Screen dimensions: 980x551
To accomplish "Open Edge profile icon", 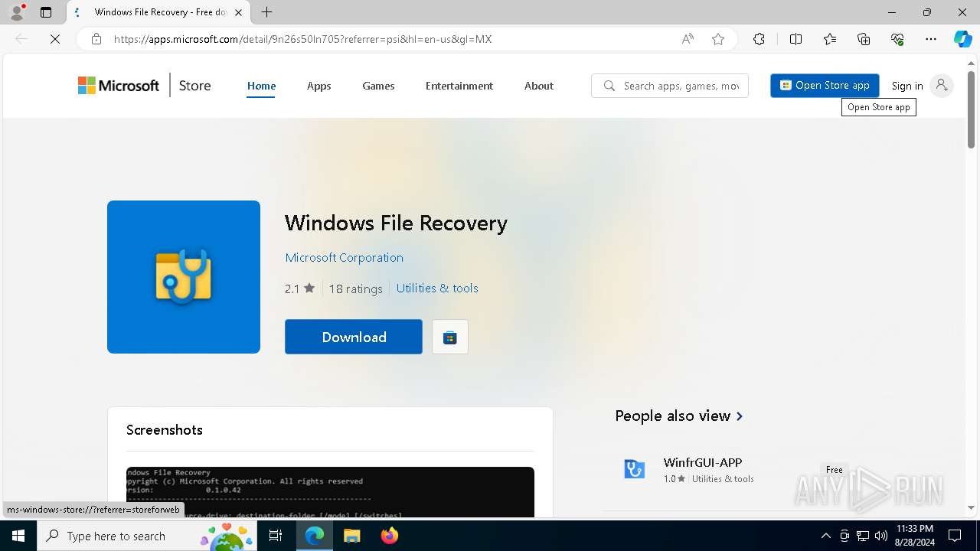I will pos(17,12).
